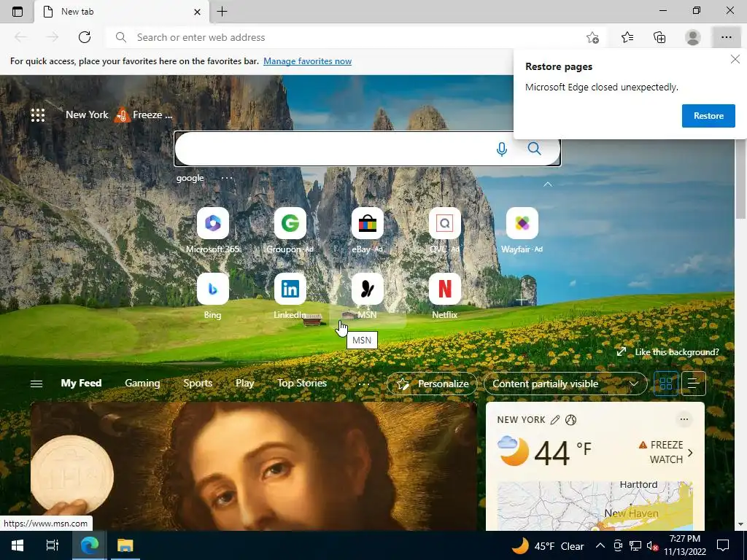Image resolution: width=747 pixels, height=560 pixels.
Task: Open the profile avatar icon
Action: [693, 37]
